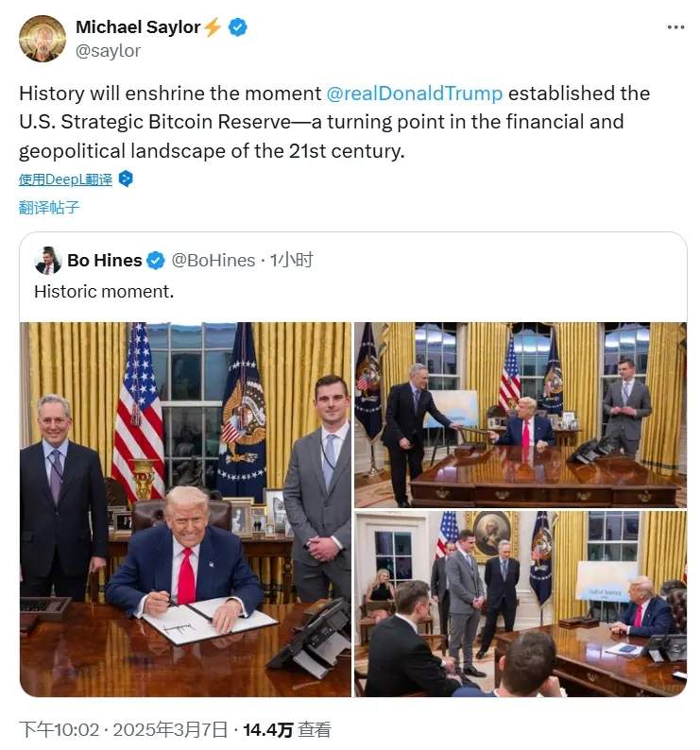Click 翻译帖子 to translate the post
This screenshot has height=750, width=700.
tap(49, 208)
